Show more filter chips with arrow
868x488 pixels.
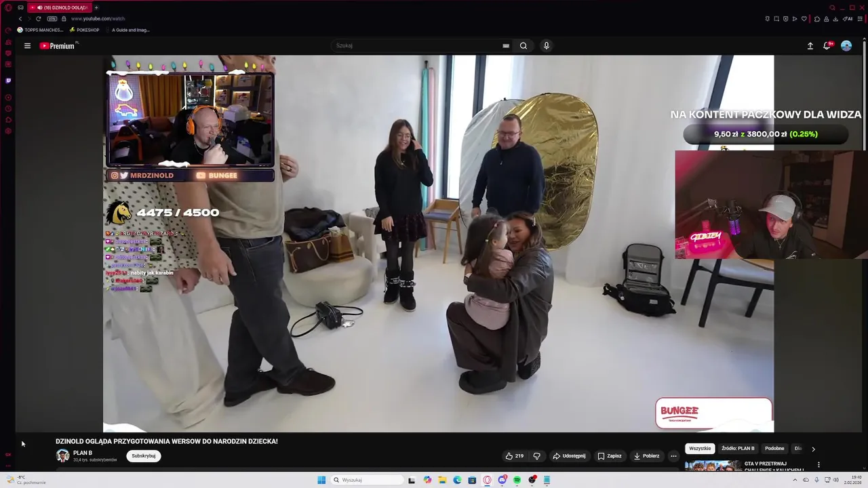point(813,449)
